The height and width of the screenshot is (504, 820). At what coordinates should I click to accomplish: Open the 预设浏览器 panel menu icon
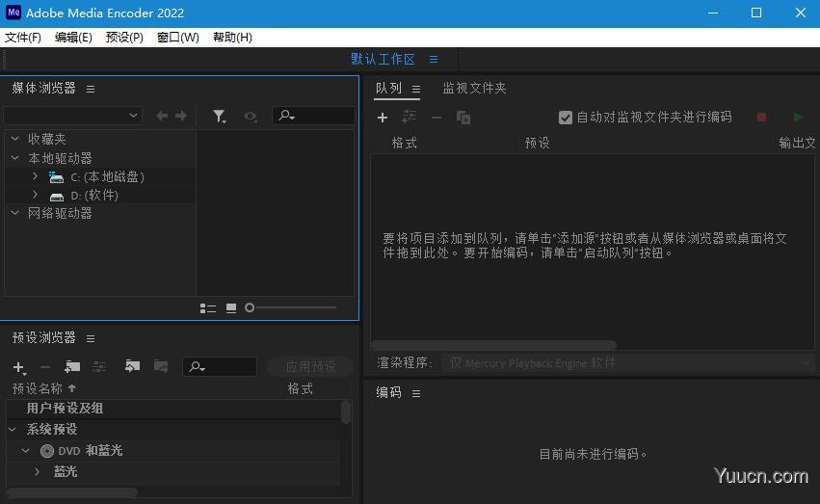(x=91, y=339)
